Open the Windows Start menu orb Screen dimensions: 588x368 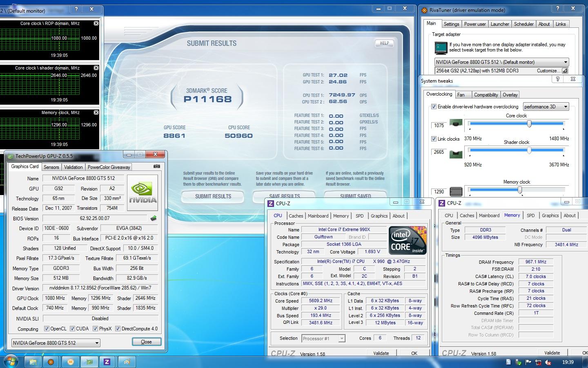[x=11, y=361]
